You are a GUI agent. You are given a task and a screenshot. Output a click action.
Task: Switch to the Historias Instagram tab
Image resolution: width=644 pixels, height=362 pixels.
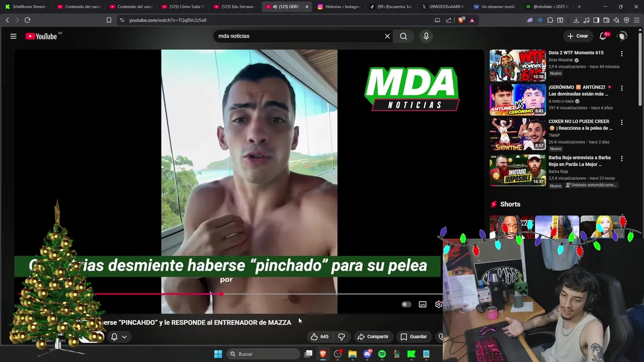(339, 7)
